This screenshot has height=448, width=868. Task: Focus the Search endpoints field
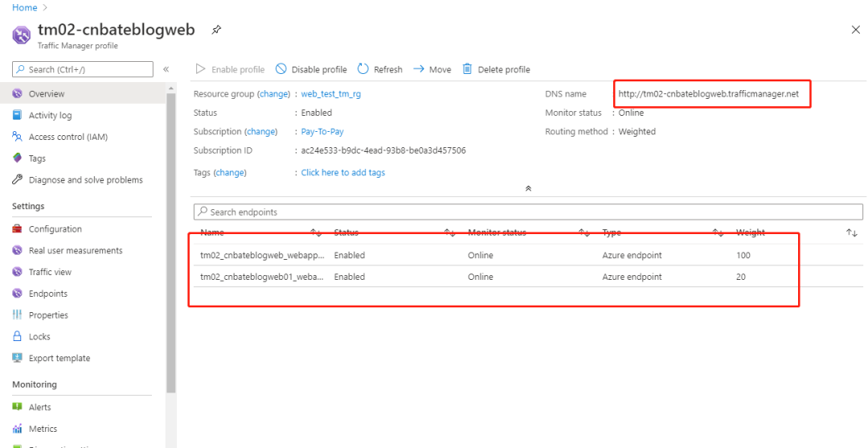[x=528, y=212]
